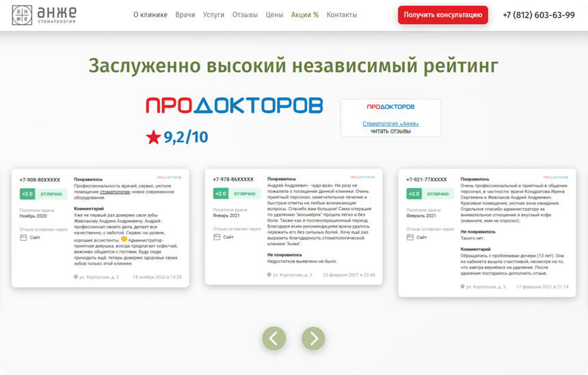Screen dimensions: 588x375
Task: Go to the Контакты page
Action: click(342, 15)
